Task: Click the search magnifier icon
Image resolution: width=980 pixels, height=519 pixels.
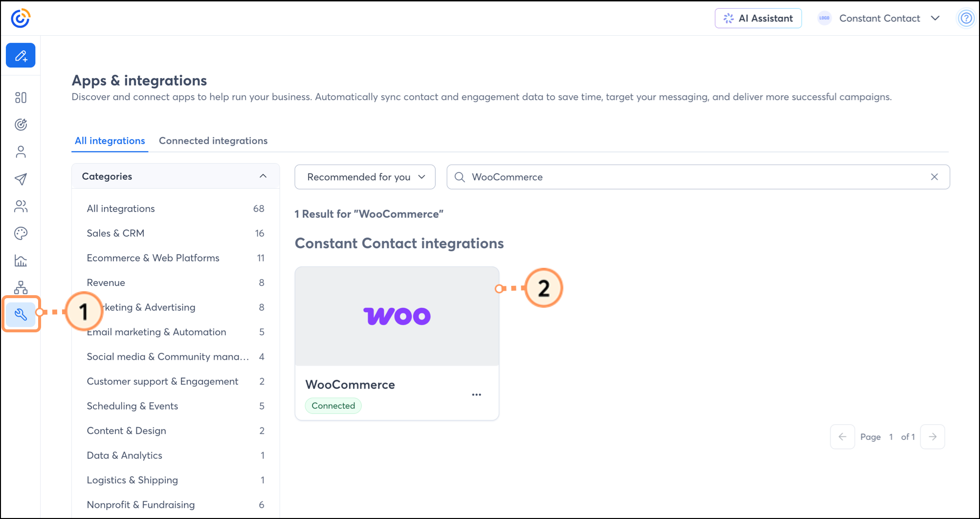Action: [460, 177]
